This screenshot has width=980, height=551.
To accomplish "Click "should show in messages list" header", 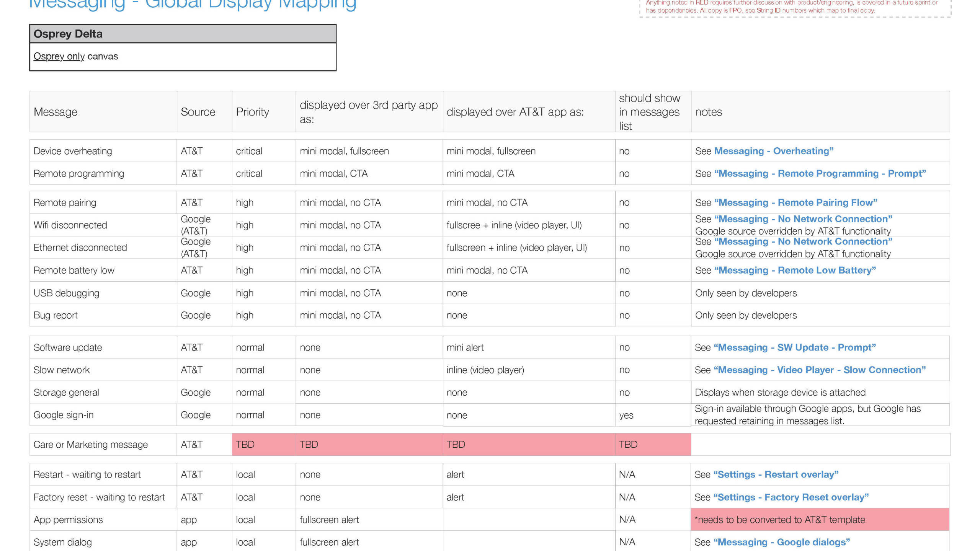I will point(649,112).
